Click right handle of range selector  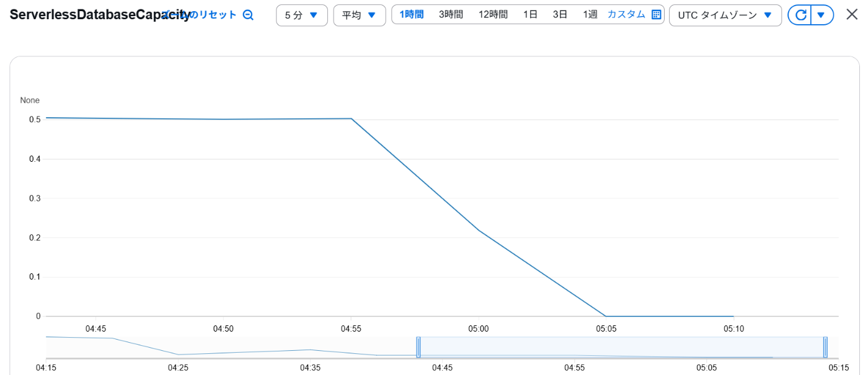(825, 347)
